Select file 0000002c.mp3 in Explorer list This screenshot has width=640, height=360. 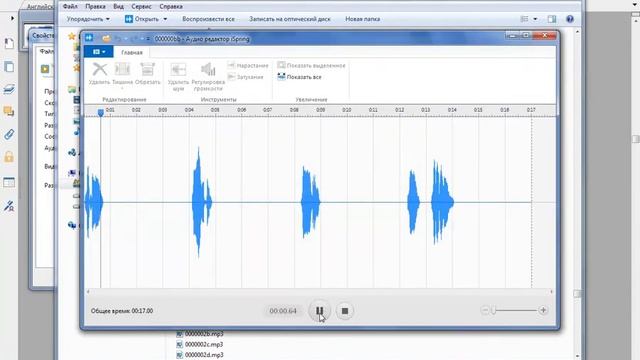200,344
